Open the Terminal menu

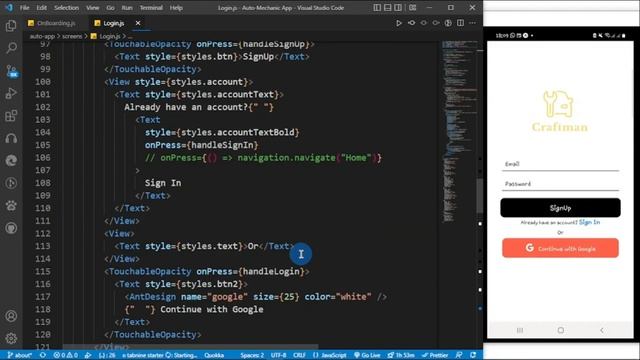coord(151,8)
